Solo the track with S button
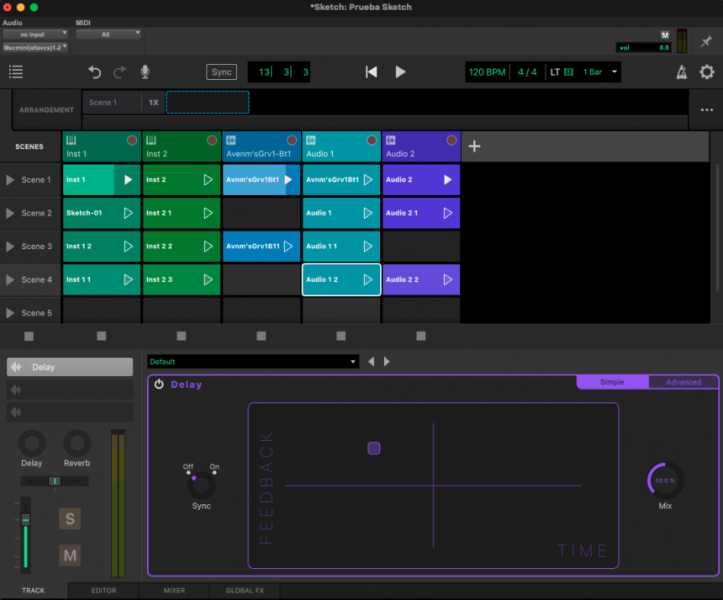The width and height of the screenshot is (723, 600). tap(70, 519)
